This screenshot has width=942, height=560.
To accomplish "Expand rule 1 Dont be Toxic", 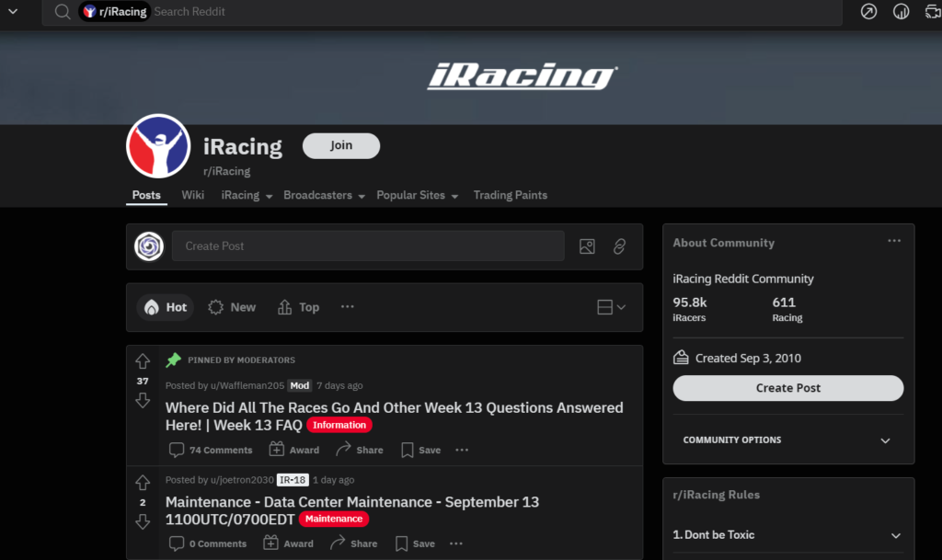I will 787,535.
